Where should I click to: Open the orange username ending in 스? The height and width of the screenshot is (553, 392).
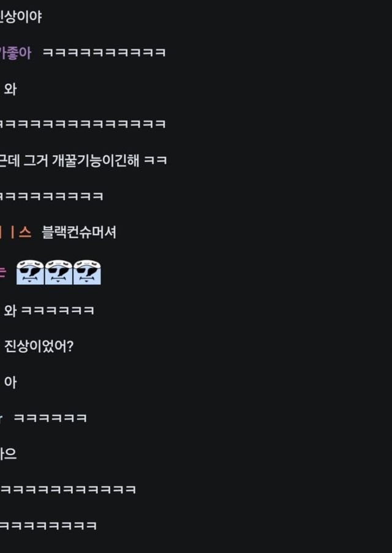pos(15,233)
